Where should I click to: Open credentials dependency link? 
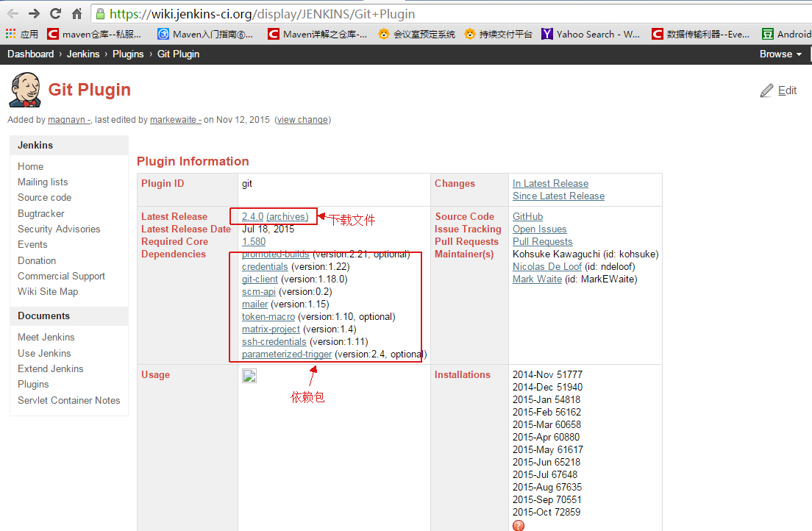pyautogui.click(x=265, y=267)
